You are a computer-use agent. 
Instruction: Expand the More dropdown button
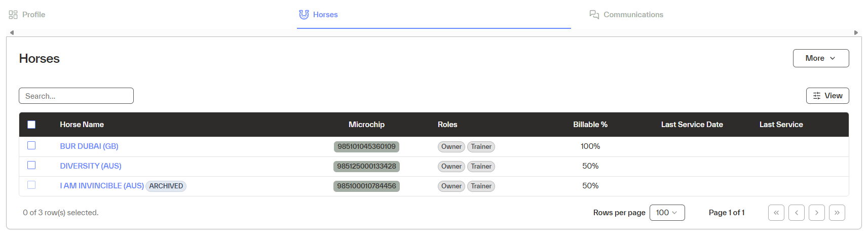click(820, 58)
